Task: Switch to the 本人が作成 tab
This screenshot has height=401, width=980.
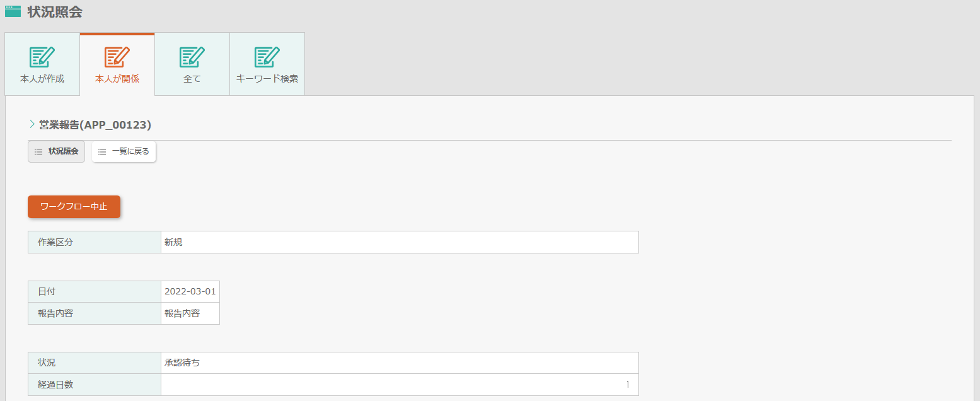Action: [x=42, y=64]
